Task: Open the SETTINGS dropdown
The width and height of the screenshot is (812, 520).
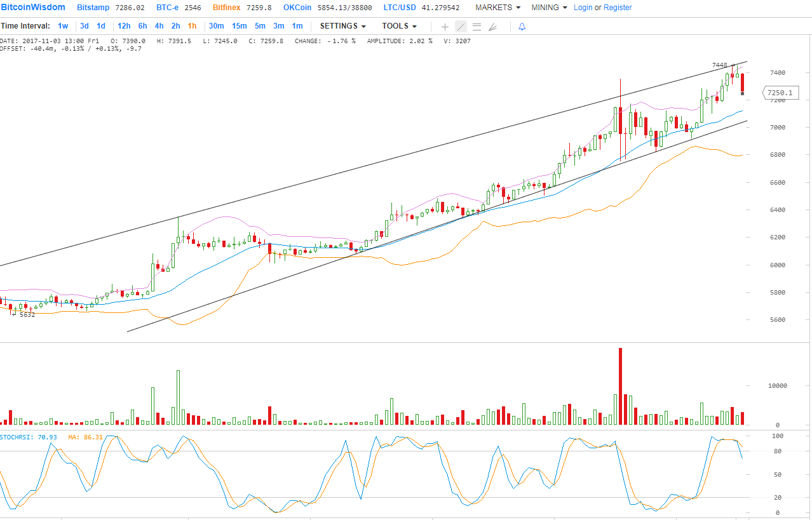Action: (x=342, y=26)
